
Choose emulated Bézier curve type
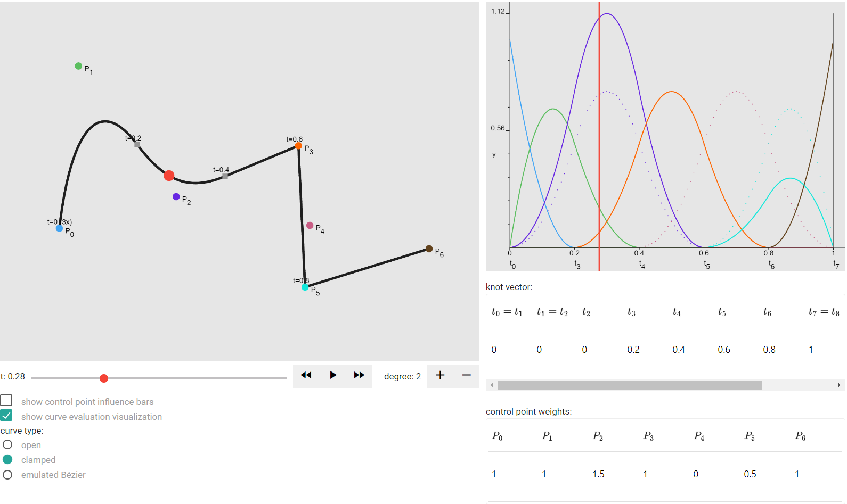click(x=7, y=474)
